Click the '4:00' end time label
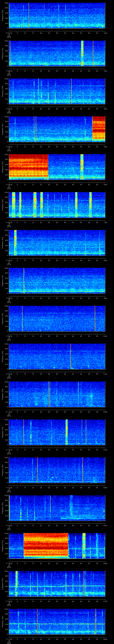This screenshot has height=644, width=114. (x=105, y=109)
